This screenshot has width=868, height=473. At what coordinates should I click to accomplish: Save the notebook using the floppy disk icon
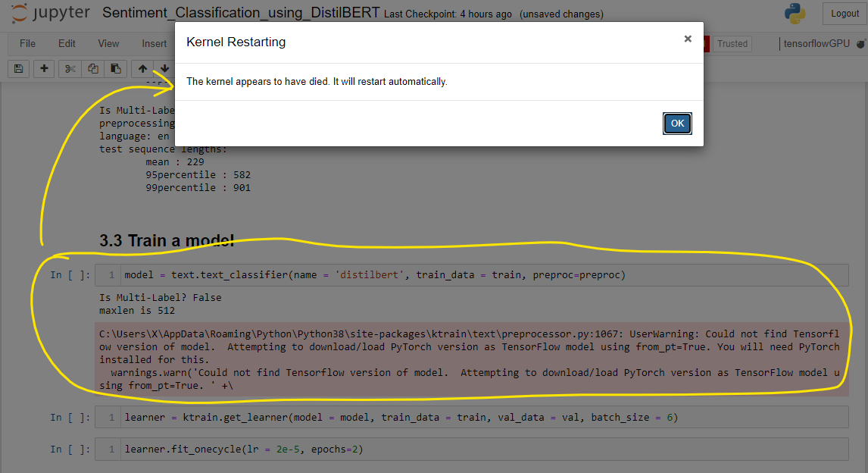pos(17,68)
